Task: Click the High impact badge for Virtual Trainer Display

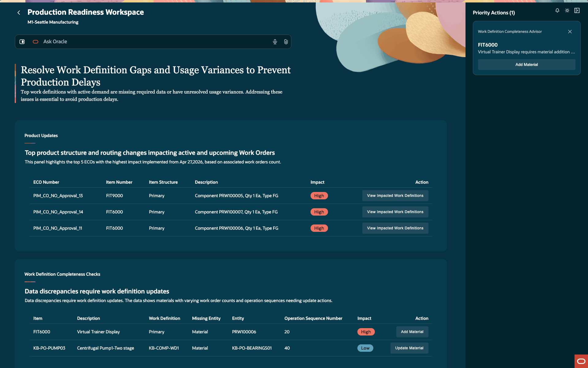Action: pos(366,332)
